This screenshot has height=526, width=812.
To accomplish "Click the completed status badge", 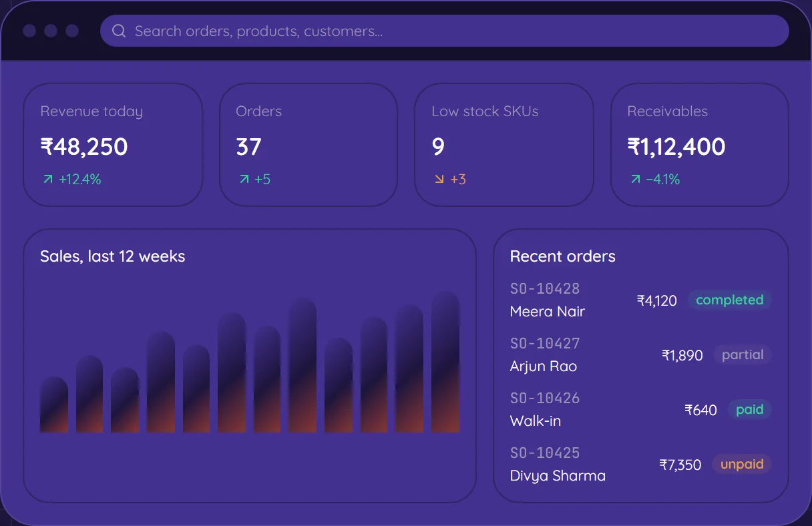I will click(730, 300).
